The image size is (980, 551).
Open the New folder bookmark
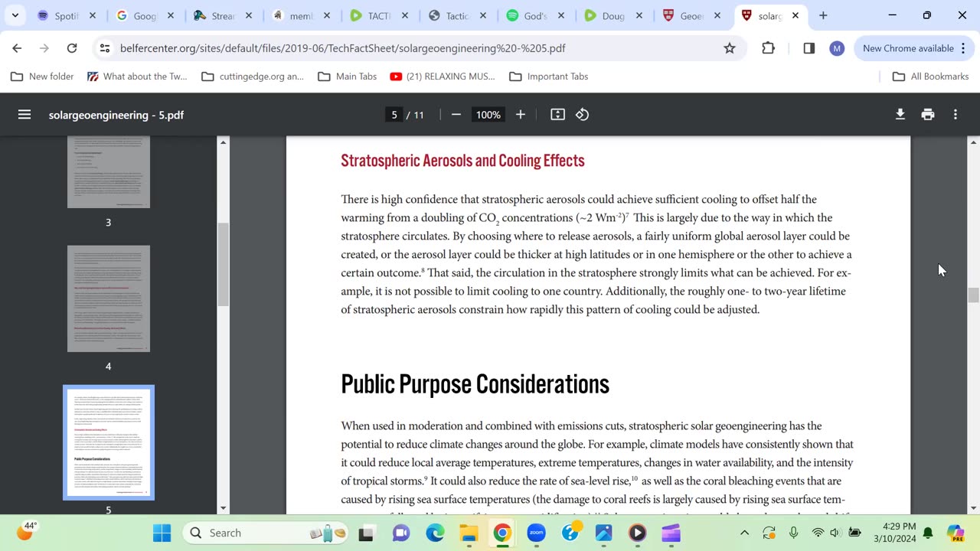coord(42,77)
